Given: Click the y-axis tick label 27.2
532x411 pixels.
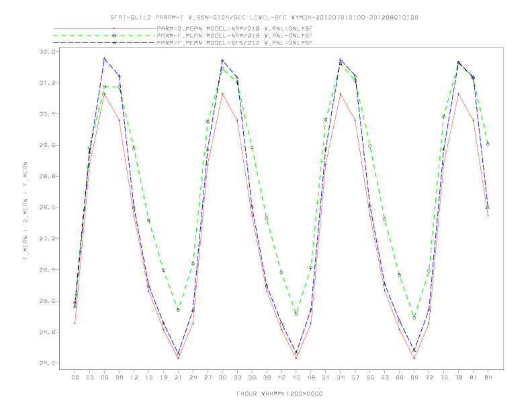Looking at the screenshot, I should 47,238.
